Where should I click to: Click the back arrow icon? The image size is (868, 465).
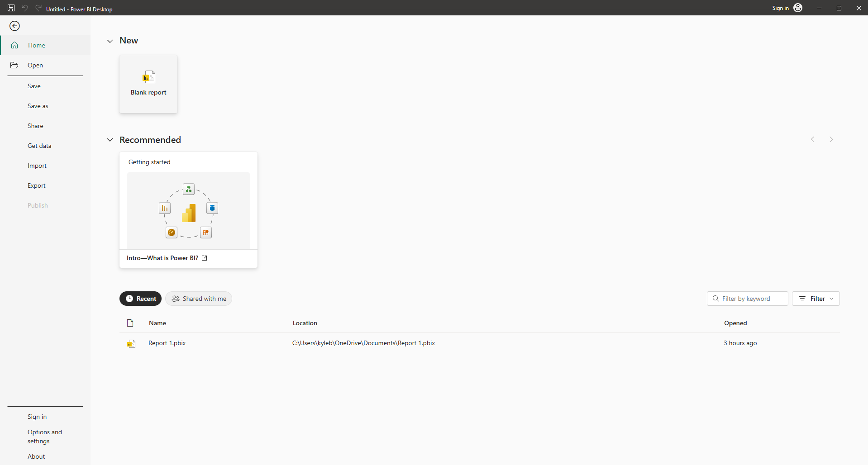tap(14, 26)
